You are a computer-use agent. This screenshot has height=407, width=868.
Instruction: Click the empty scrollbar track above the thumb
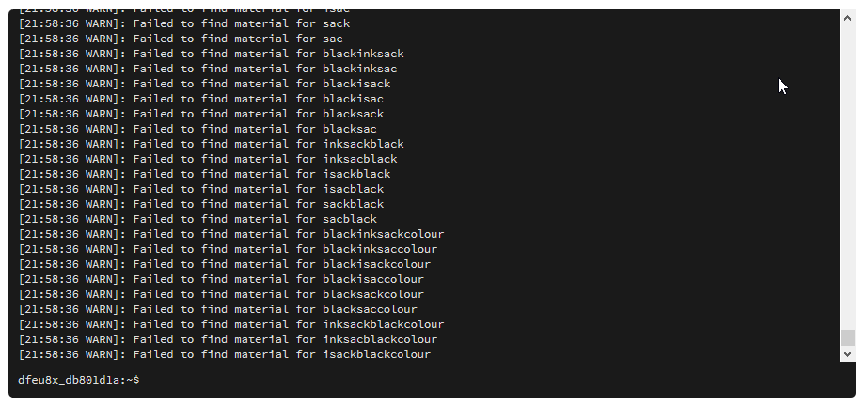point(848,169)
